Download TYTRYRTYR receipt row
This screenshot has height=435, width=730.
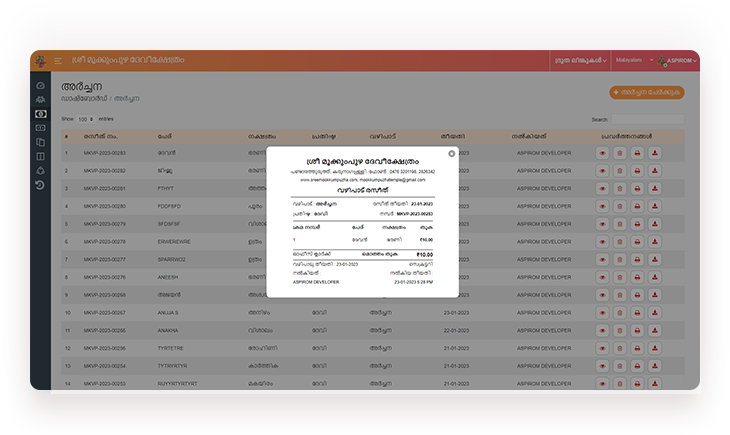655,366
